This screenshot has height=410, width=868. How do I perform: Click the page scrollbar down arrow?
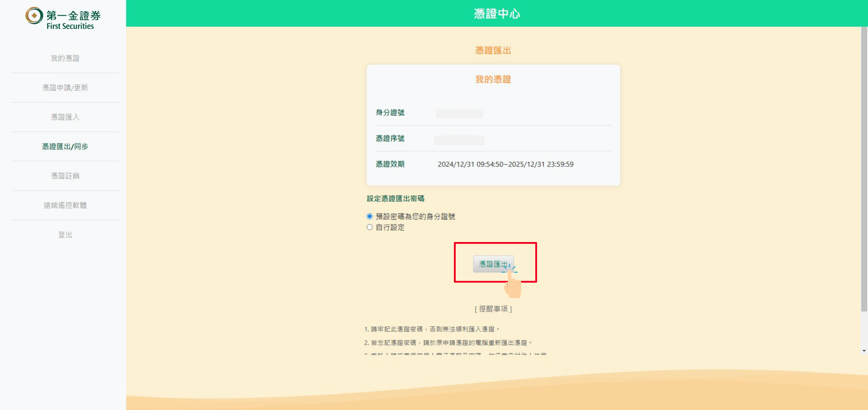pyautogui.click(x=864, y=351)
